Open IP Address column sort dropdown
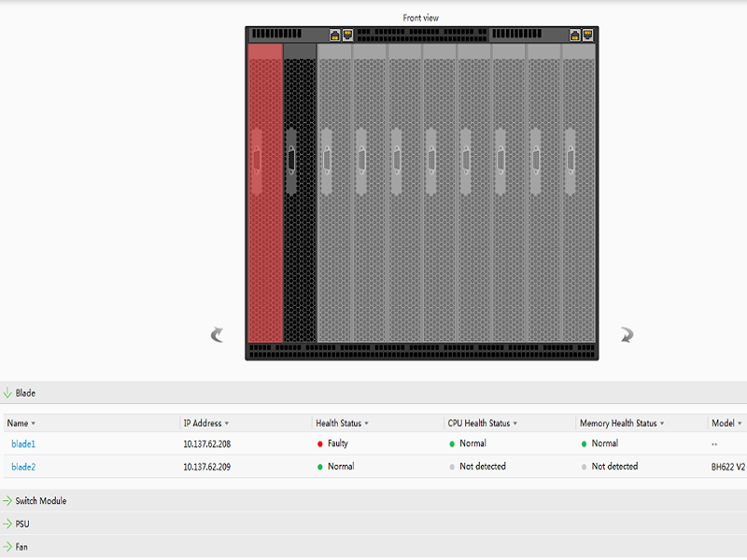Screen dimensions: 747x560 (x=227, y=424)
